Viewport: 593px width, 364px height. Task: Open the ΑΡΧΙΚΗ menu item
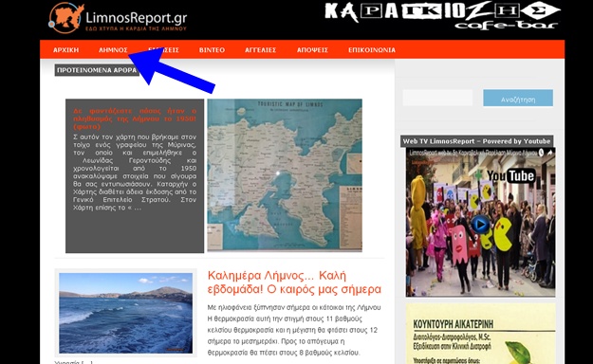pyautogui.click(x=65, y=50)
